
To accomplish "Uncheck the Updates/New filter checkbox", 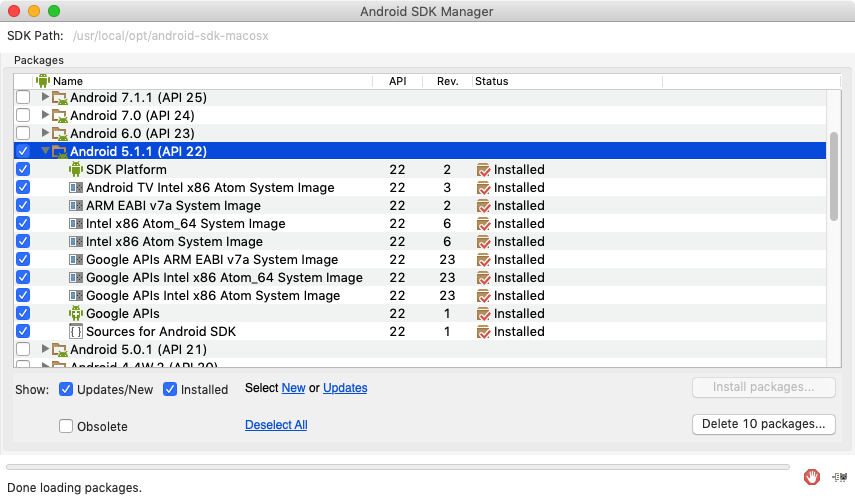I will [x=66, y=389].
